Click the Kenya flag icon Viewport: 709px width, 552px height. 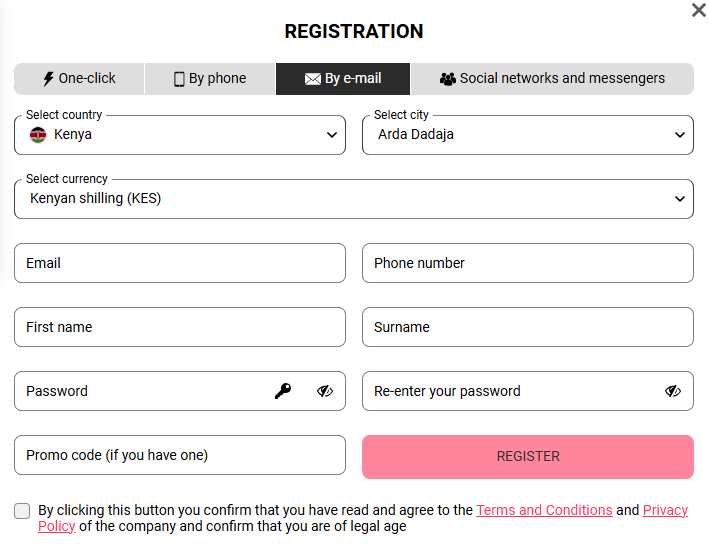tap(38, 135)
